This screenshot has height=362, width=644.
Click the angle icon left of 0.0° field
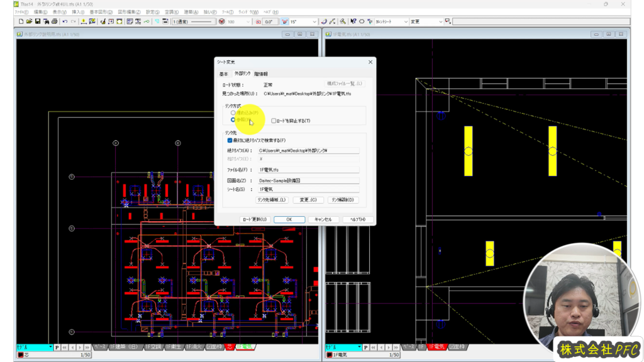pos(258,21)
